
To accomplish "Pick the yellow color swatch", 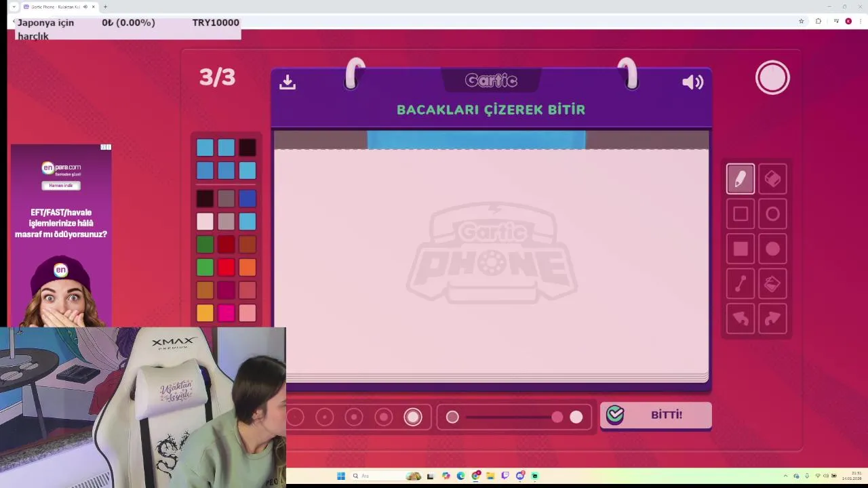I will click(205, 312).
